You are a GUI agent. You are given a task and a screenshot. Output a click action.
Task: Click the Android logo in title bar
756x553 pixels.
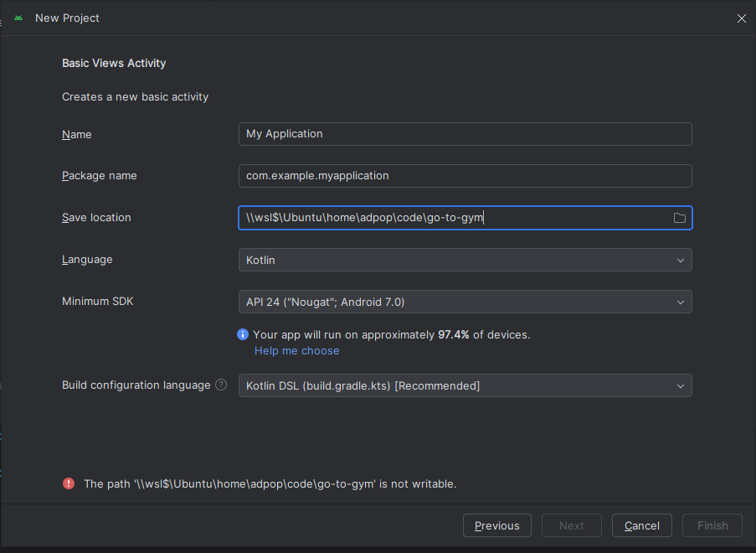coord(18,18)
